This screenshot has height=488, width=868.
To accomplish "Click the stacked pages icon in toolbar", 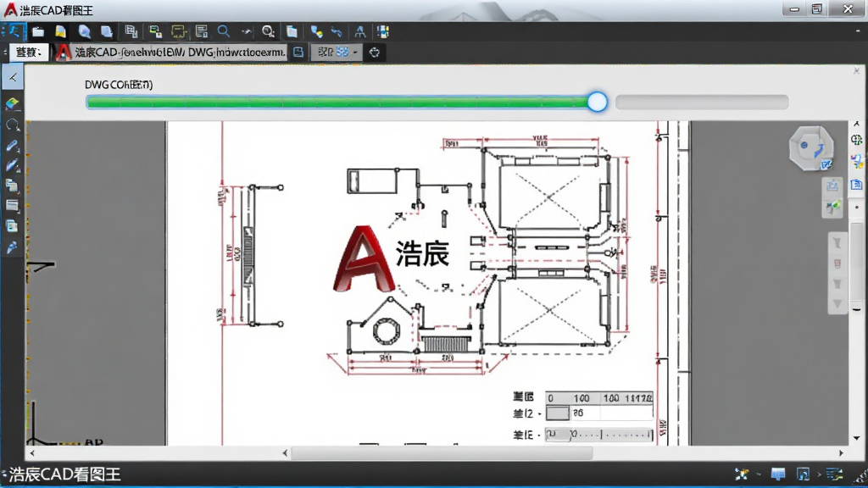I will click(107, 32).
